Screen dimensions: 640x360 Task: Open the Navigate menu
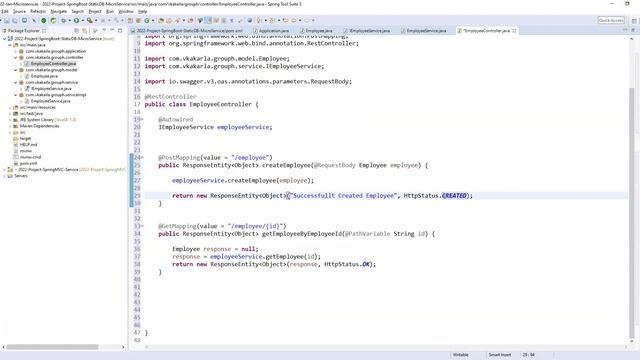(58, 11)
